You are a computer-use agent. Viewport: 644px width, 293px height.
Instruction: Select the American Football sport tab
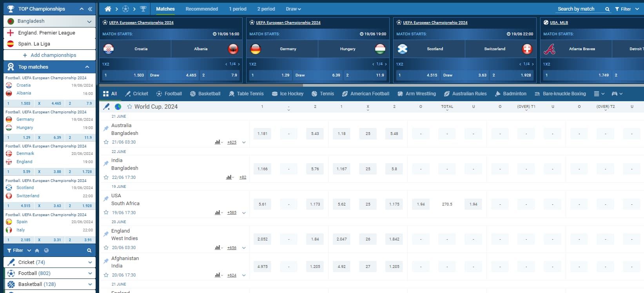coord(366,94)
